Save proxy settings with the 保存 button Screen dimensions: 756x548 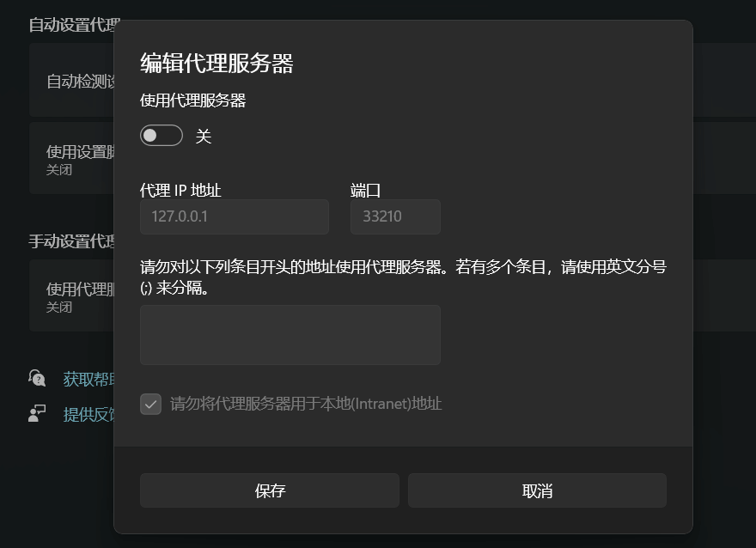[x=270, y=490]
